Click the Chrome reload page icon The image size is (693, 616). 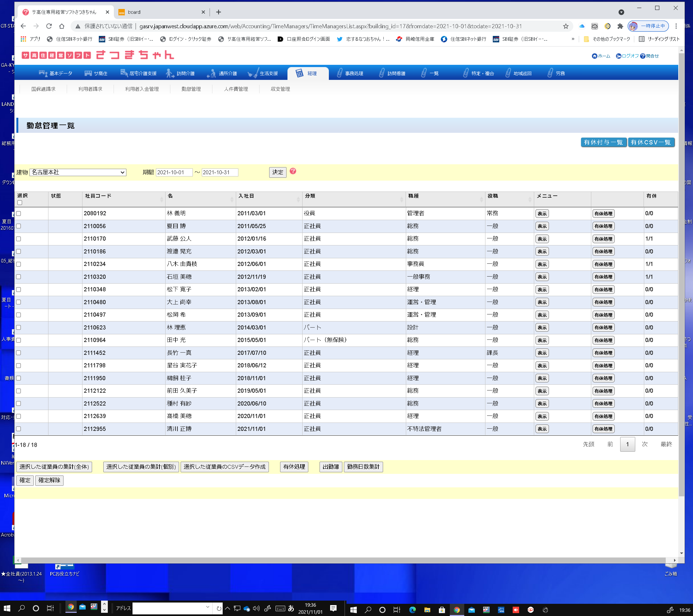click(49, 26)
